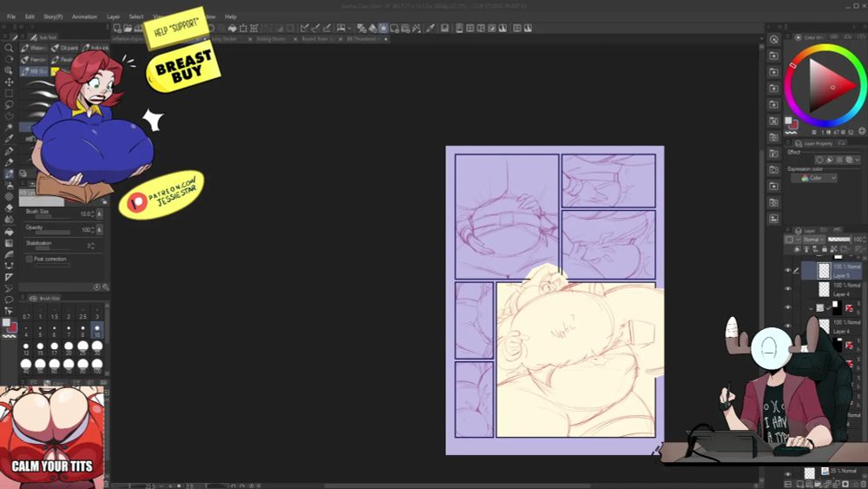Open the Edit menu
Viewport: 868px width, 489px height.
tap(30, 17)
